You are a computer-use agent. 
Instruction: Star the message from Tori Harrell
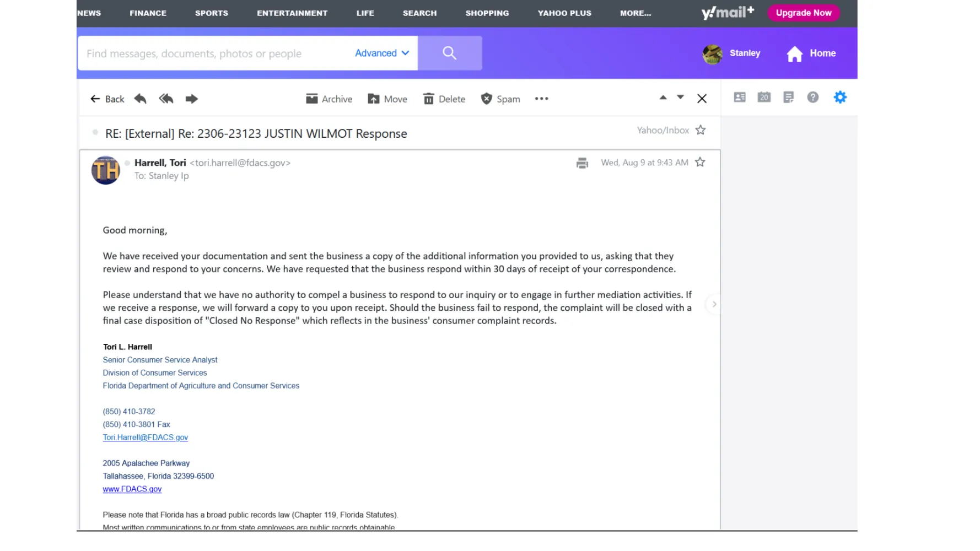coord(700,162)
